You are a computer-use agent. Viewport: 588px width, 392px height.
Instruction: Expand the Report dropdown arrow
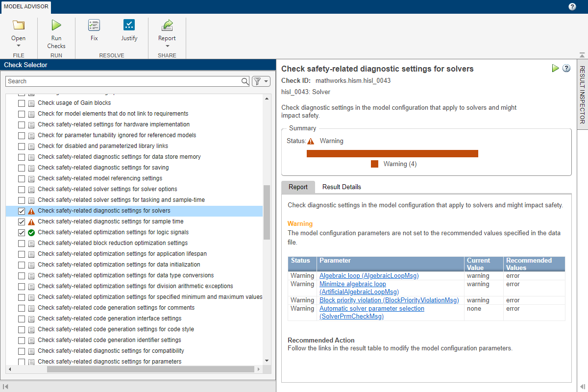(x=167, y=47)
